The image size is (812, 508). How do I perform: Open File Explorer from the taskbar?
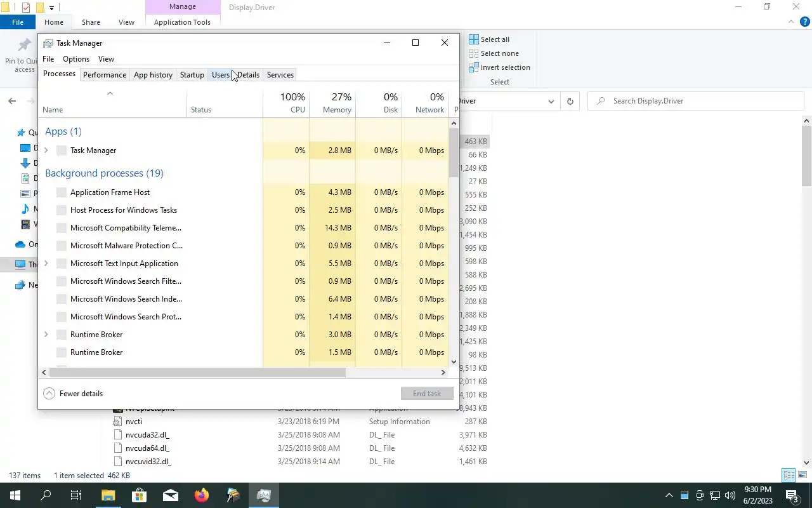click(x=108, y=495)
